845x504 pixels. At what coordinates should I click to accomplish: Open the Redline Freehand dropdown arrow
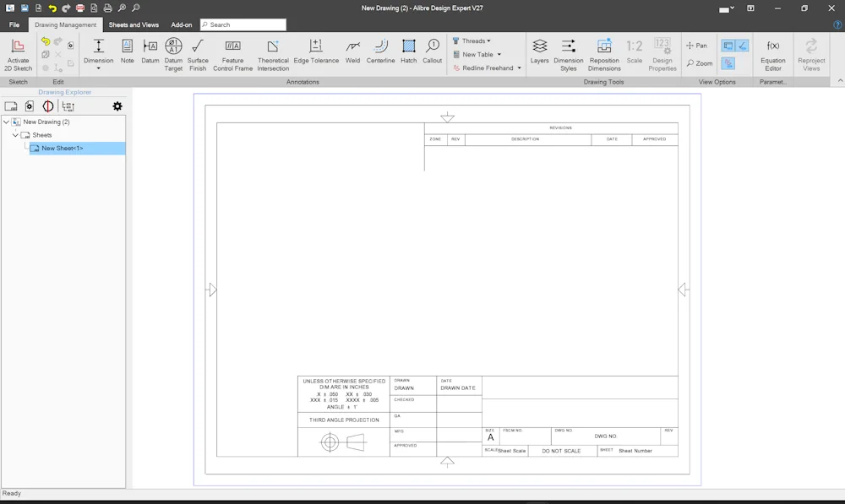point(520,68)
